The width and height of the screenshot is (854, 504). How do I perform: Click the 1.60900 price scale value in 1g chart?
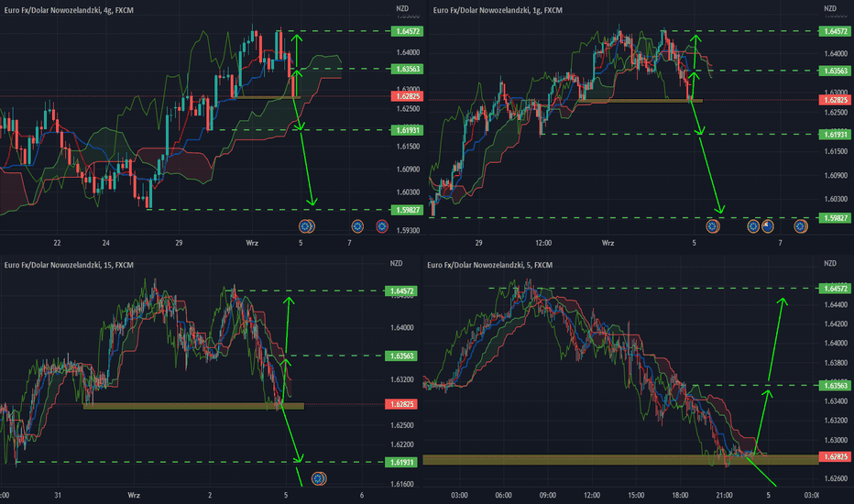tap(836, 175)
